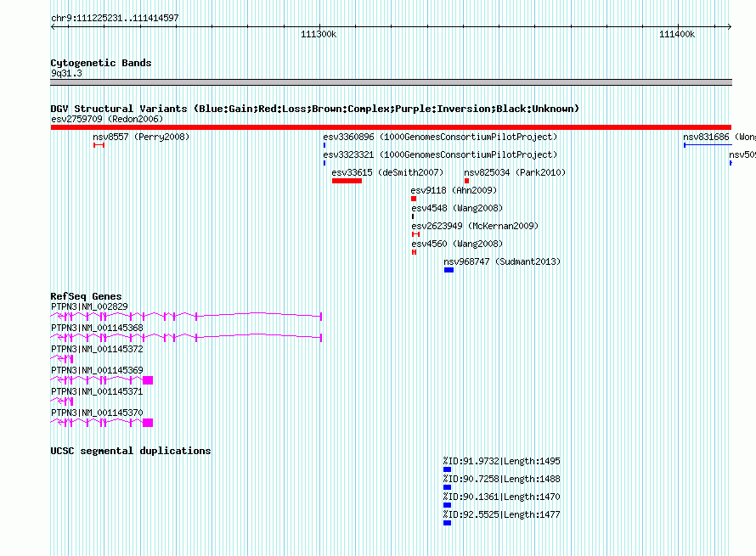Screen dimensions: 756x556
Task: Select the esv33615 (deSmith2007) red bar
Action: tap(347, 181)
